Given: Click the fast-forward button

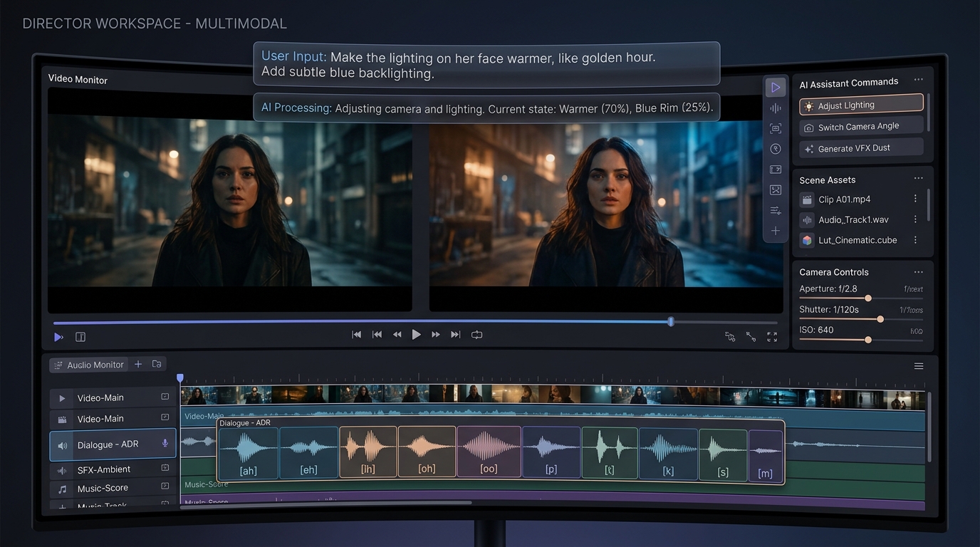Looking at the screenshot, I should click(x=436, y=335).
